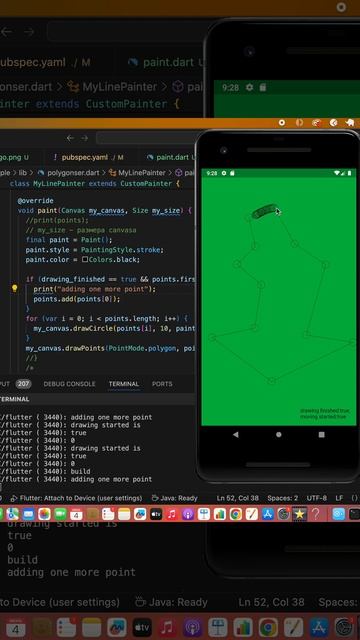The width and height of the screenshot is (360, 640).
Task: Open App Store from the Dock
Action: point(267,514)
